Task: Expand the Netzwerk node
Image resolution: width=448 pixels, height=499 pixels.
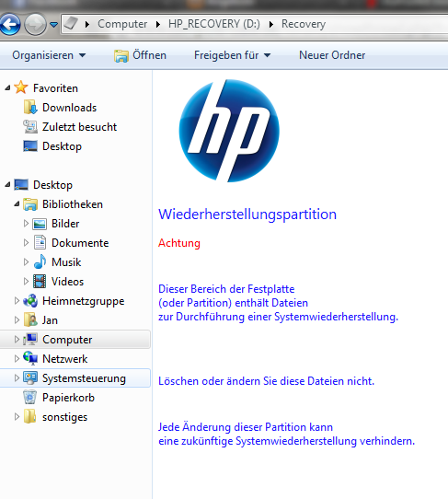Action: point(17,359)
